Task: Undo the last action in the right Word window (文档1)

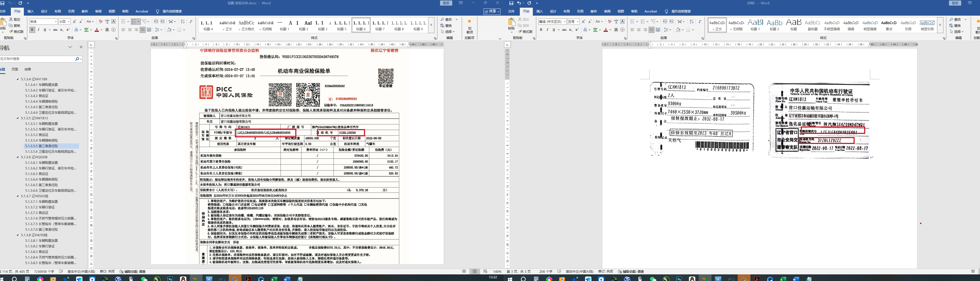Action: click(519, 3)
